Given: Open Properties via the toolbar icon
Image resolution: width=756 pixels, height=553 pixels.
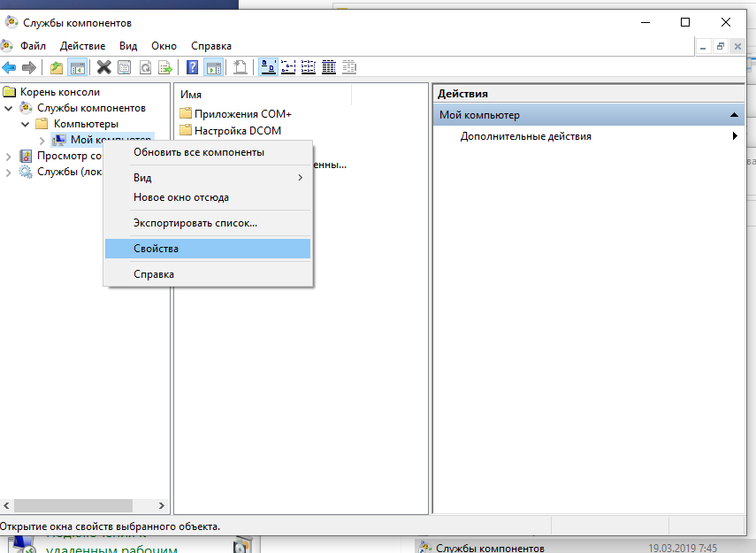Looking at the screenshot, I should click(x=124, y=67).
